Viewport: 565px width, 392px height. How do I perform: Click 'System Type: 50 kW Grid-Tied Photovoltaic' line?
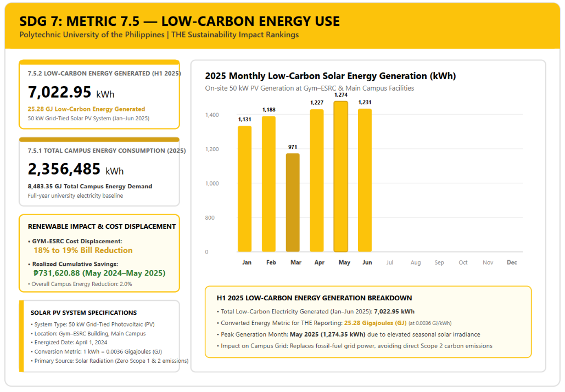[x=93, y=324]
